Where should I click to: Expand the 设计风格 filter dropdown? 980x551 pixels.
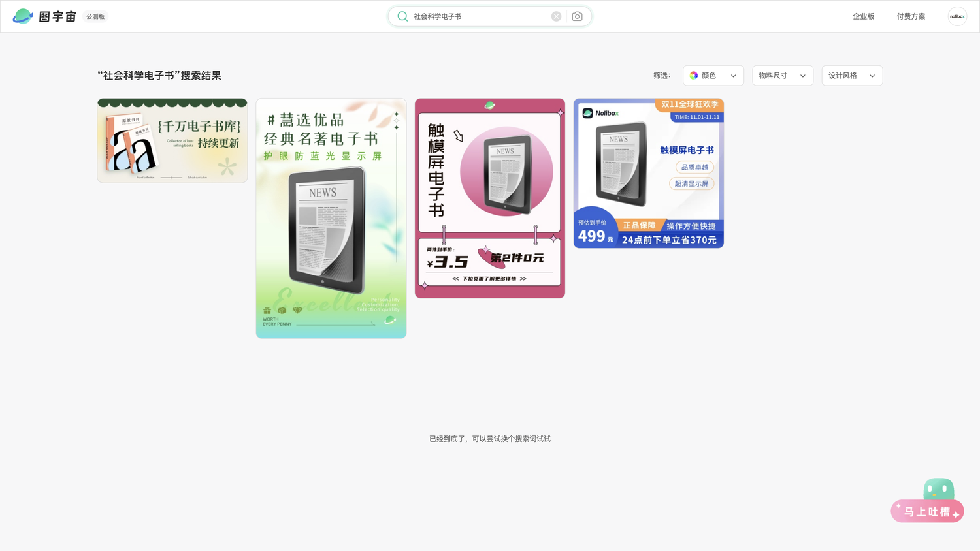[852, 76]
